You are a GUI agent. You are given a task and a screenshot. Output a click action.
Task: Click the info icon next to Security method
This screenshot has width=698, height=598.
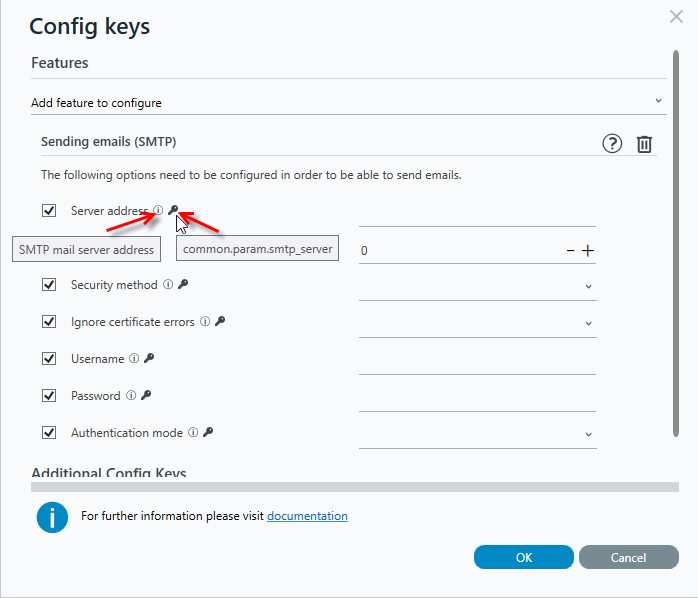point(168,284)
